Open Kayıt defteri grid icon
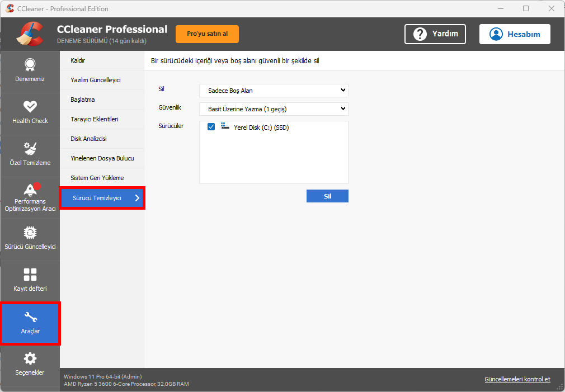Screen dimensions: 565x392 pyautogui.click(x=30, y=275)
